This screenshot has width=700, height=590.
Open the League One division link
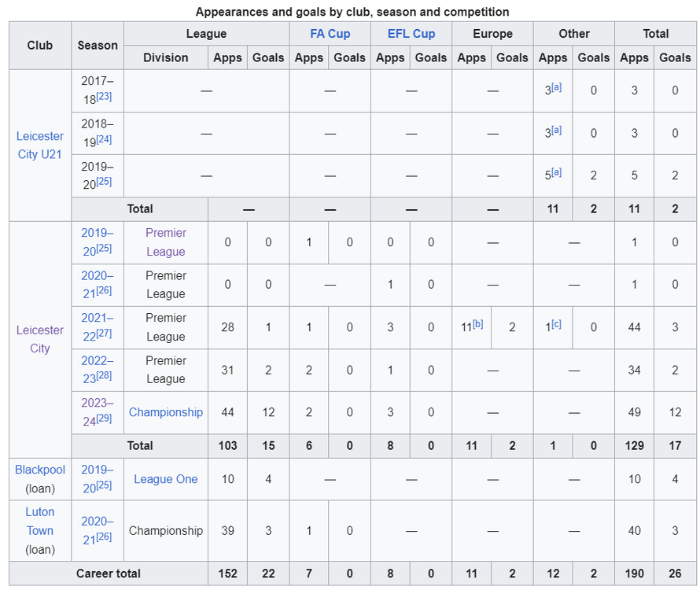pyautogui.click(x=166, y=479)
